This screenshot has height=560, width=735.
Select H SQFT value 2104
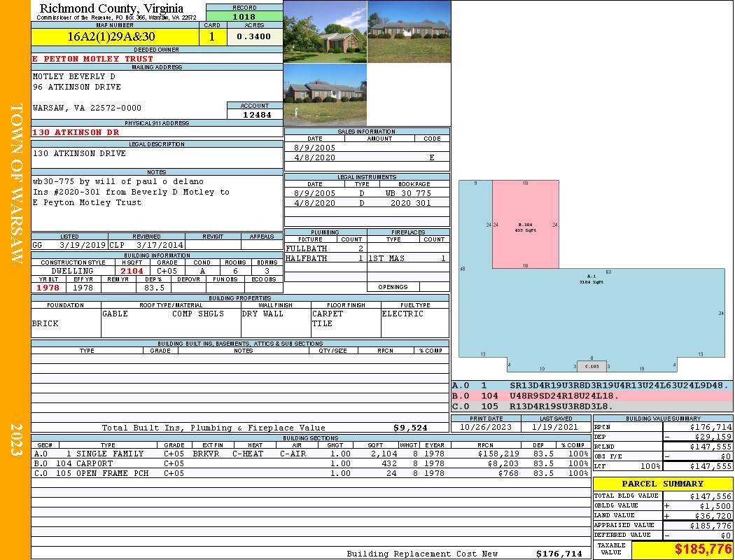click(132, 271)
